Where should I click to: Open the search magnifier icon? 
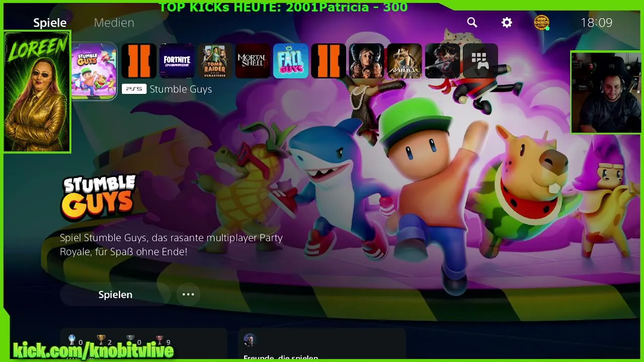472,23
